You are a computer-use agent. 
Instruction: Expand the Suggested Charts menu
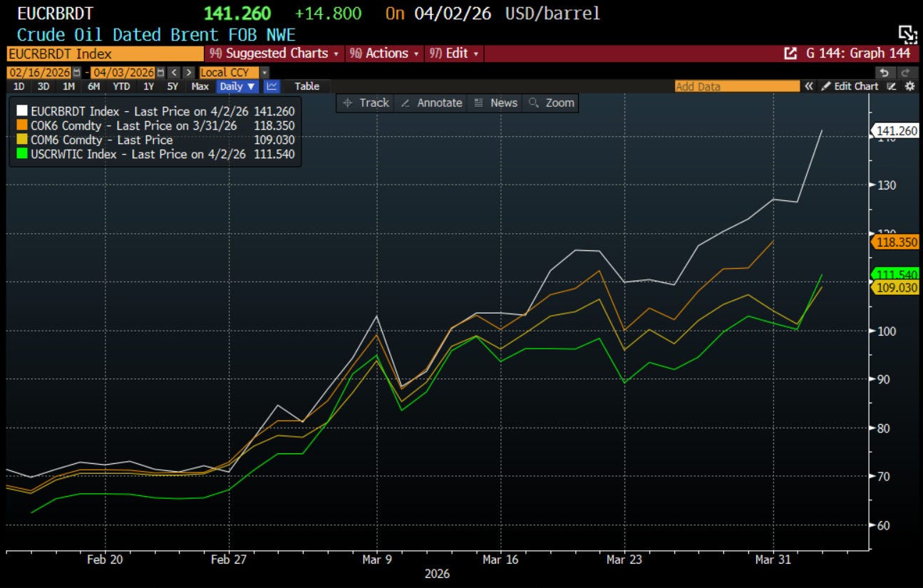click(x=274, y=53)
